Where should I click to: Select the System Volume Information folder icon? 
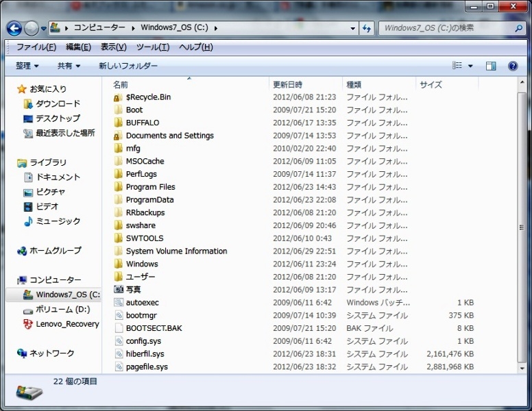pyautogui.click(x=118, y=251)
